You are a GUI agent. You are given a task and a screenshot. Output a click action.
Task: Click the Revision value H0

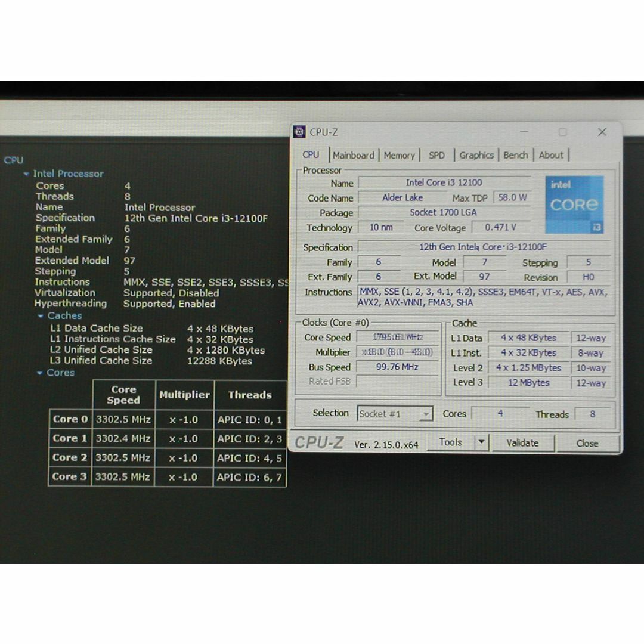click(589, 277)
